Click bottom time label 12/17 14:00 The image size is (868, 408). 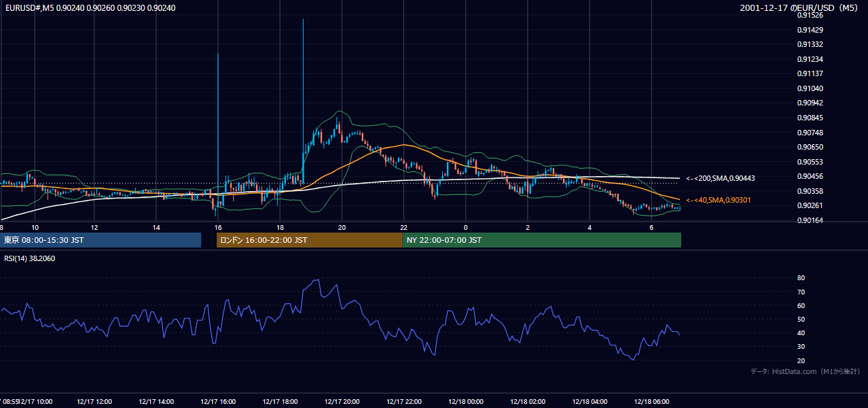[x=156, y=401]
